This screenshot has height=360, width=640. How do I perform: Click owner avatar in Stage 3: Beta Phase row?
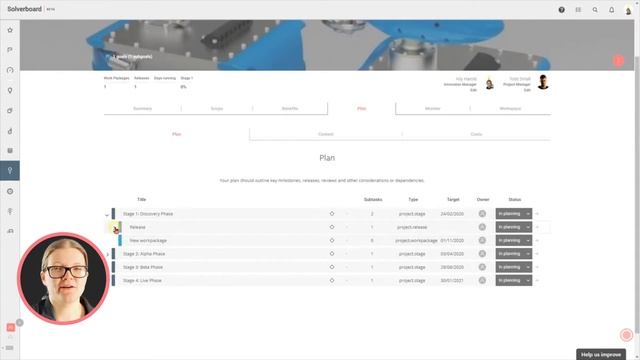click(482, 267)
